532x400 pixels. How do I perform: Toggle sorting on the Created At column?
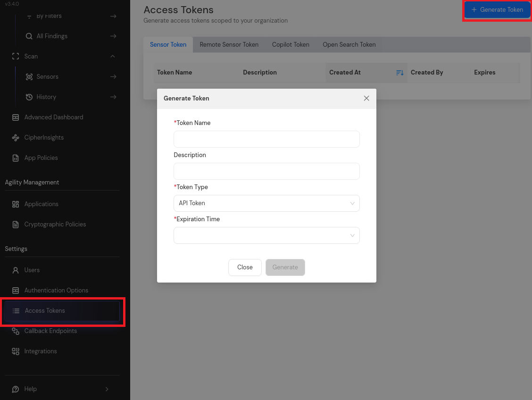pyautogui.click(x=399, y=73)
